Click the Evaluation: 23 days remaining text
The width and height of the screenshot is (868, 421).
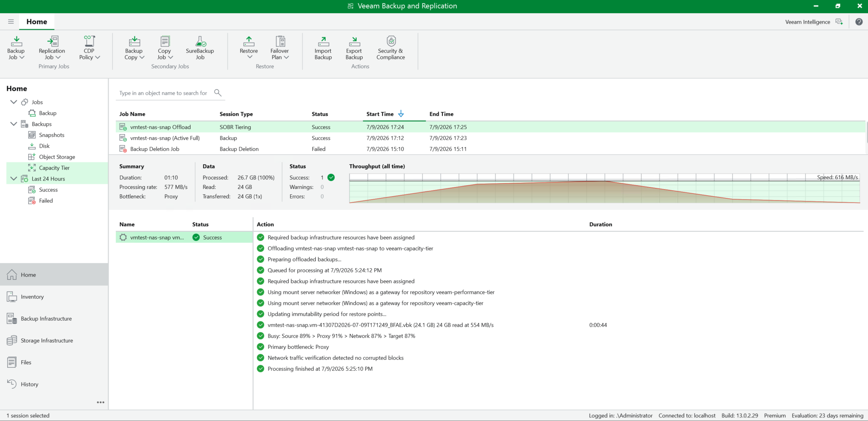(827, 416)
